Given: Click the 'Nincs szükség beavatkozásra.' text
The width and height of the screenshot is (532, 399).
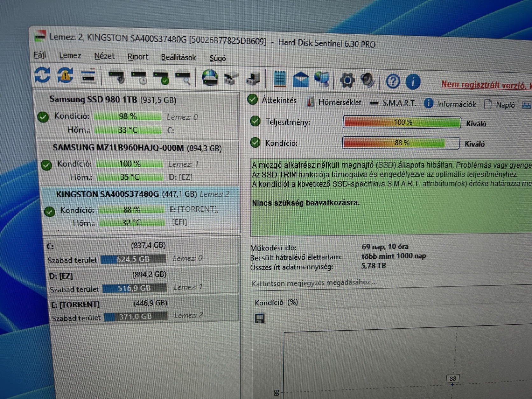Looking at the screenshot, I should 306,203.
